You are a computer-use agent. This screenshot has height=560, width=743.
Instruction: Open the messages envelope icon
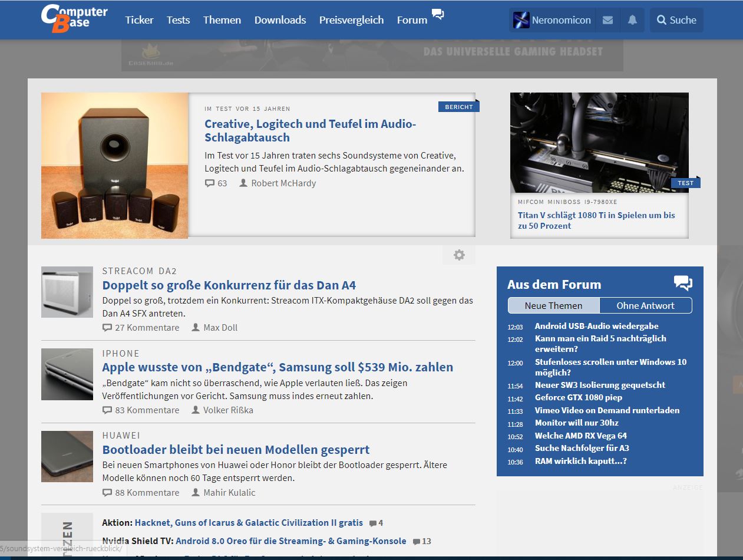pyautogui.click(x=607, y=20)
